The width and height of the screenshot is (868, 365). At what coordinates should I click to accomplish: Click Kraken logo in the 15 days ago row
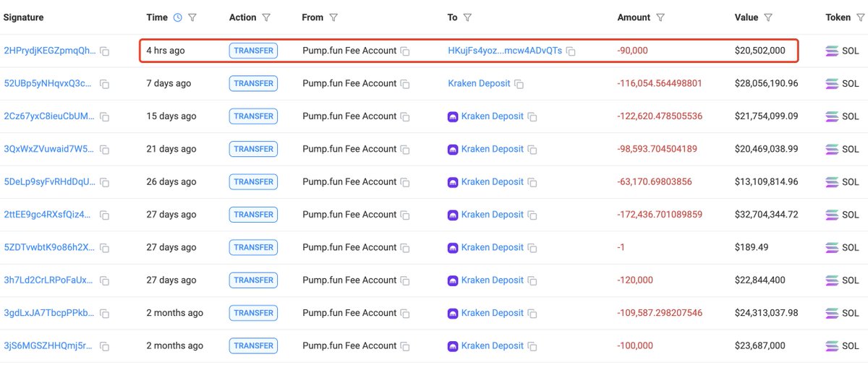pos(453,116)
